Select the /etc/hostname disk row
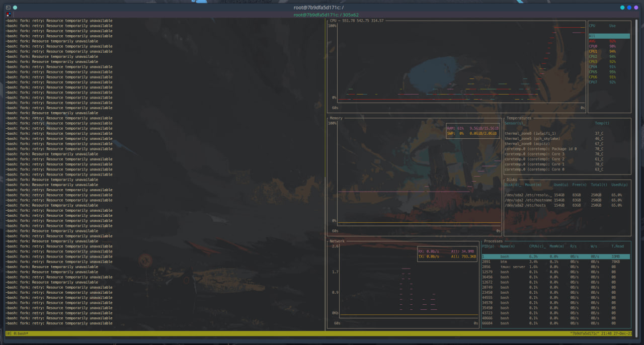The height and width of the screenshot is (345, 644). pyautogui.click(x=567, y=200)
